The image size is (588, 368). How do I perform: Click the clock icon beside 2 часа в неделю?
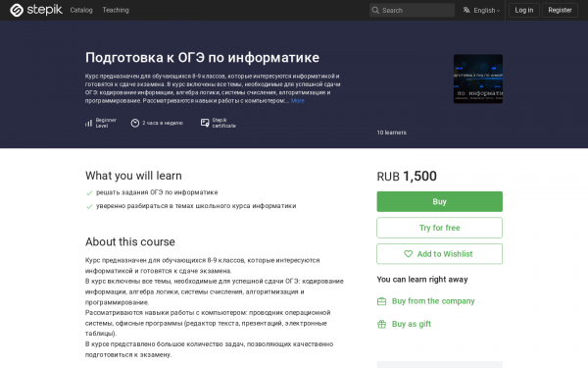[135, 123]
